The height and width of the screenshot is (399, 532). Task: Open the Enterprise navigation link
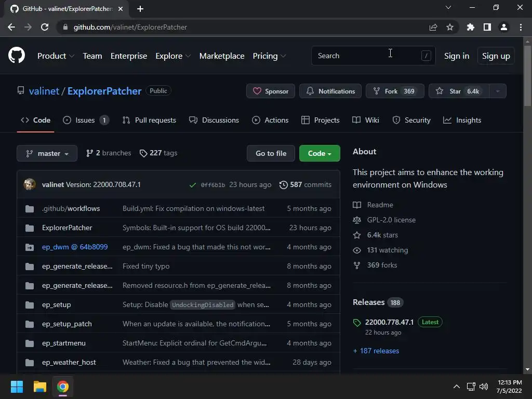(x=129, y=56)
